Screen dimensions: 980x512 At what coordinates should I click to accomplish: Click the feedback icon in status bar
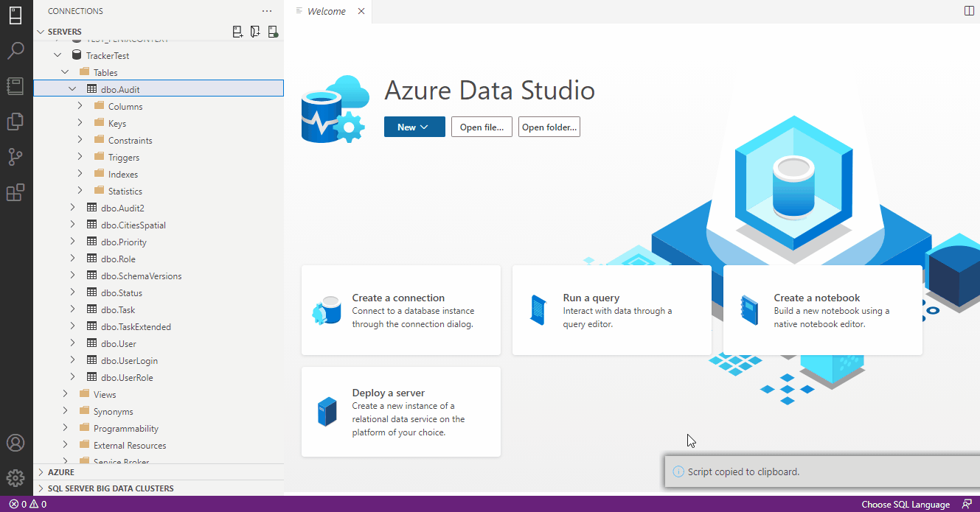(x=967, y=505)
